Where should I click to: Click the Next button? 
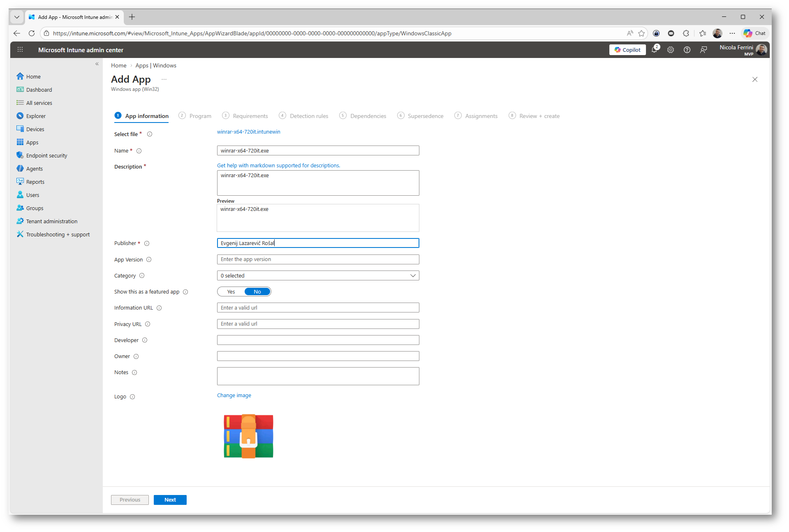(x=170, y=500)
